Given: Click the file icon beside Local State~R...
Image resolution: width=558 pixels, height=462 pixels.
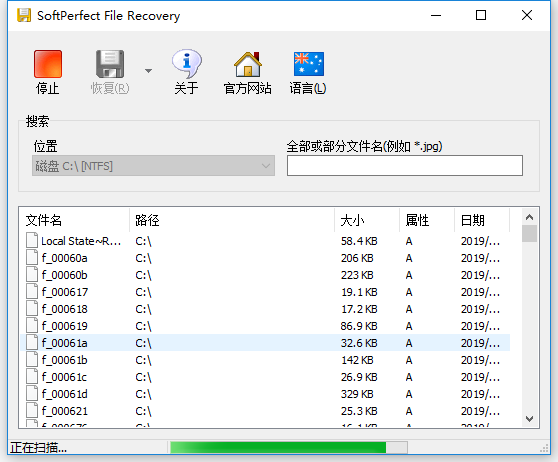Looking at the screenshot, I should [x=32, y=240].
